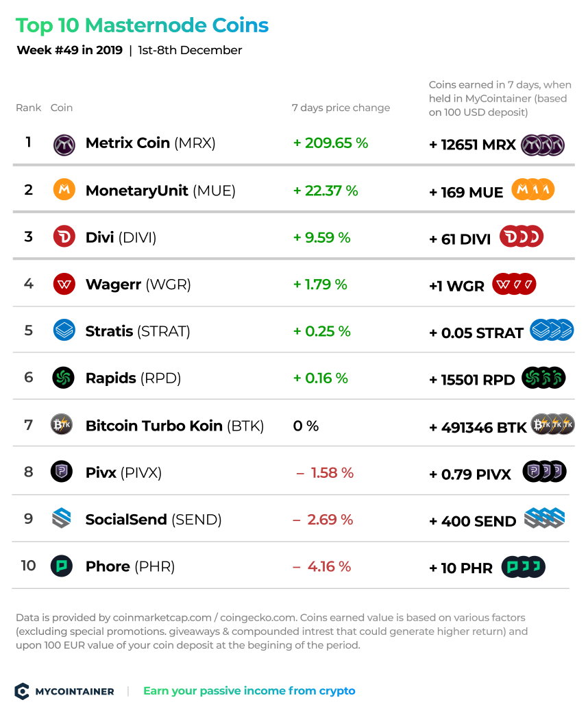588x724 pixels.
Task: Select the blue Stratis coin icon
Action: pos(64,330)
